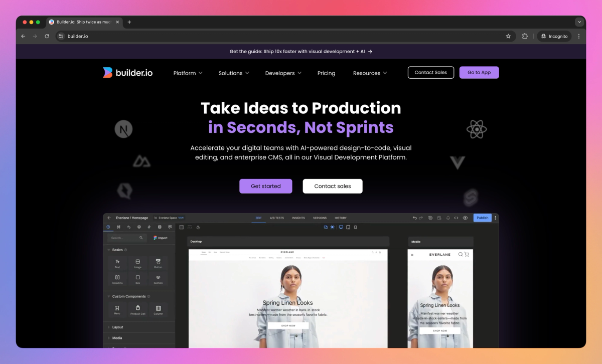Open the database data tab icon
The height and width of the screenshot is (364, 602).
click(160, 227)
